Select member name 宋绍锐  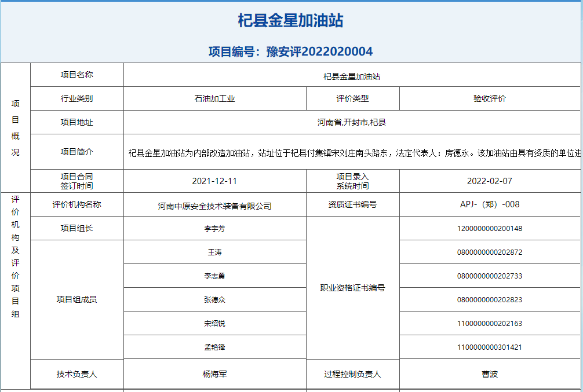click(214, 324)
